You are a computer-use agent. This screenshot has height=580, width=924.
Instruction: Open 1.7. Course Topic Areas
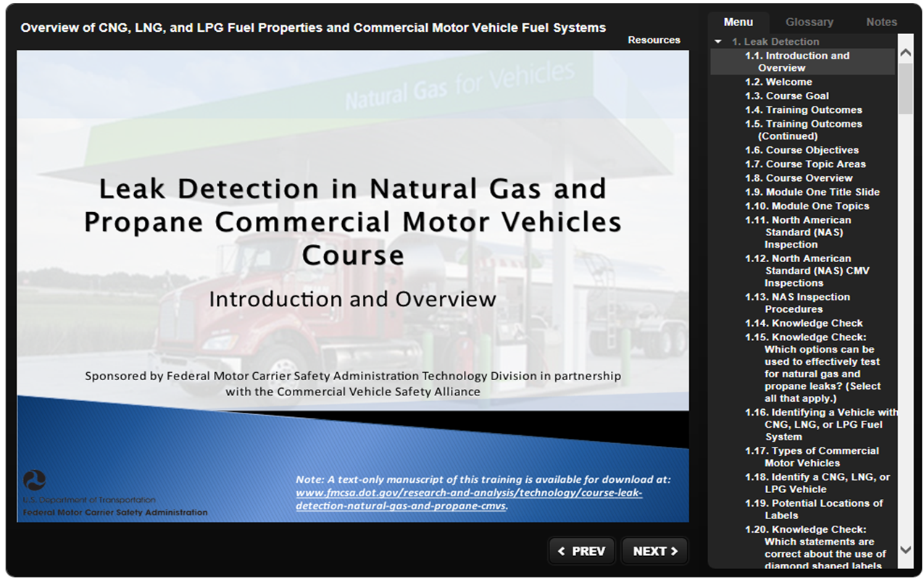click(805, 164)
